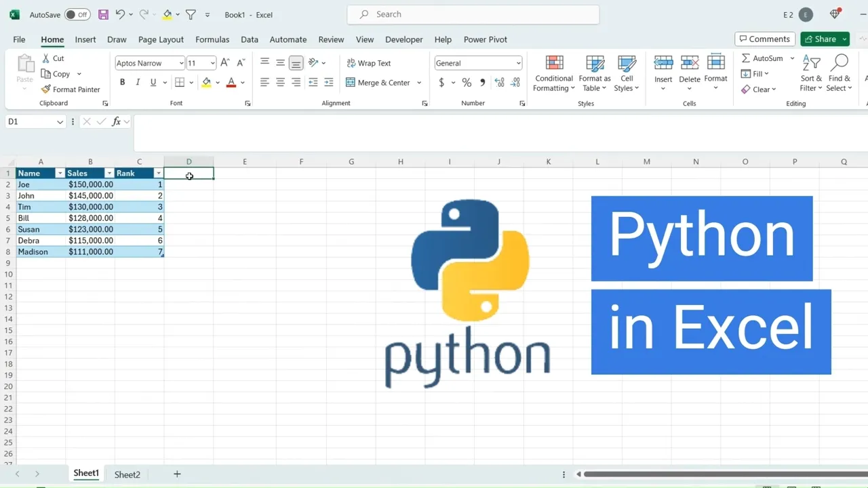This screenshot has width=868, height=488.
Task: Apply Percent Style format
Action: 467,83
